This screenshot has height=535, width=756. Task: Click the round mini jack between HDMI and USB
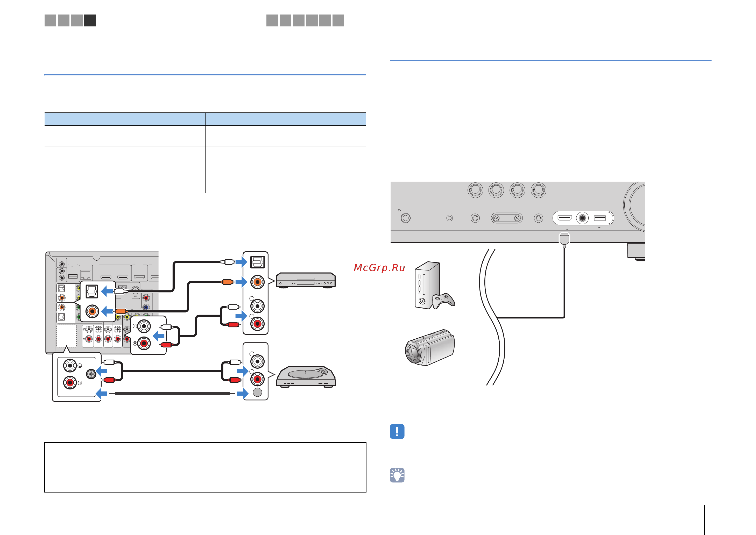582,218
